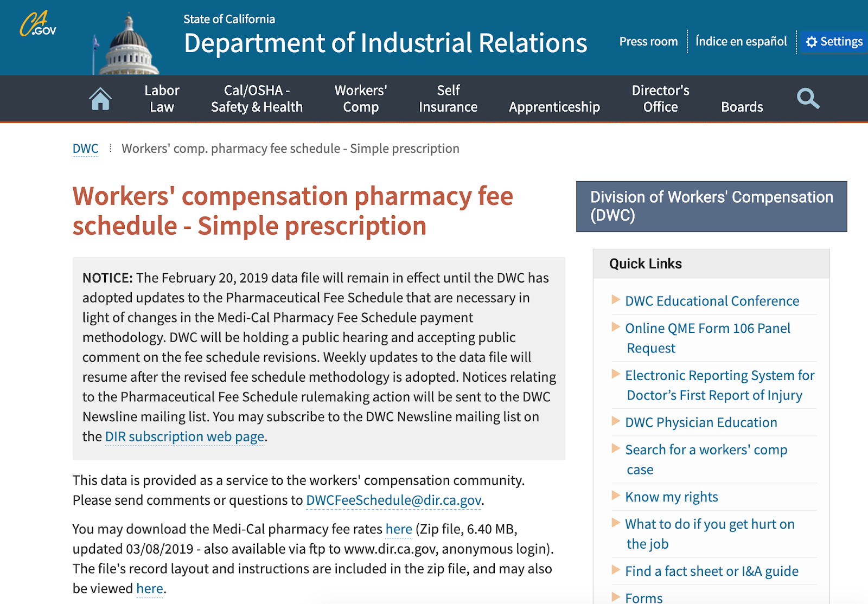Screen dimensions: 868x604
Task: Open the Apprenticeship menu
Action: pos(554,107)
